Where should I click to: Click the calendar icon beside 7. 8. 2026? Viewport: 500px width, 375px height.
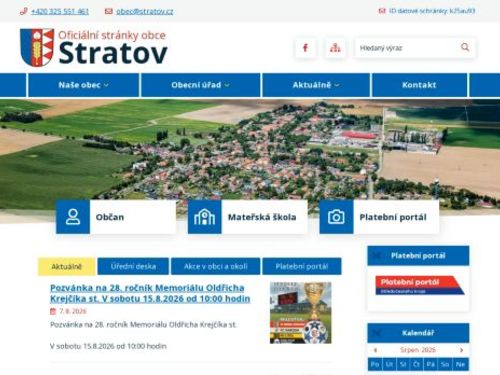pyautogui.click(x=53, y=311)
